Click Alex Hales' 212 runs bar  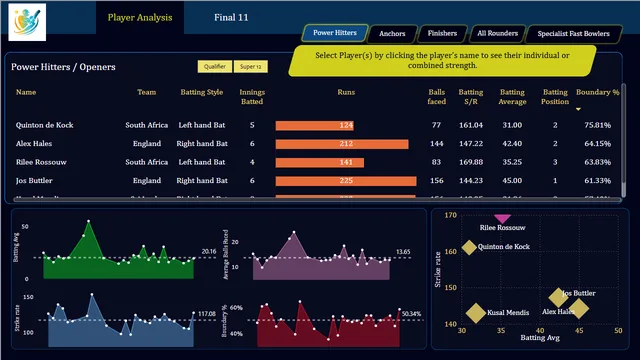pyautogui.click(x=342, y=144)
